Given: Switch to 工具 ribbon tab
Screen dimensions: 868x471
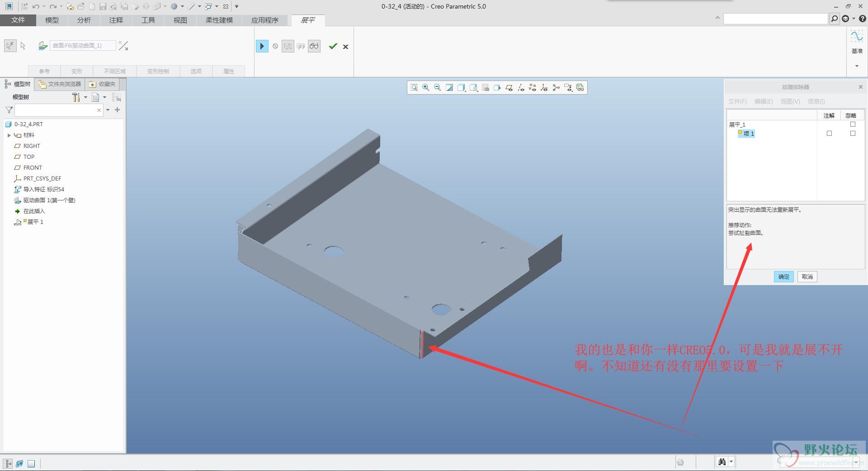Looking at the screenshot, I should coord(148,20).
